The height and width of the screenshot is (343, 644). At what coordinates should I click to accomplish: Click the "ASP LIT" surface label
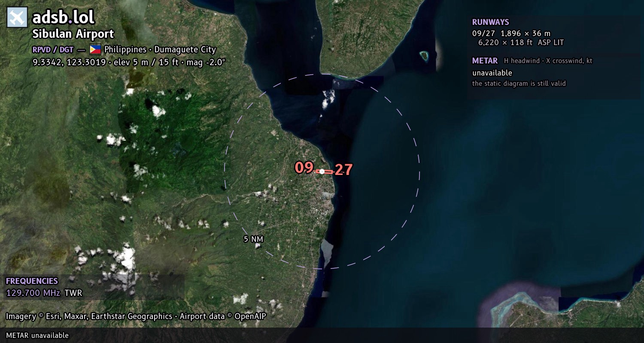(551, 42)
